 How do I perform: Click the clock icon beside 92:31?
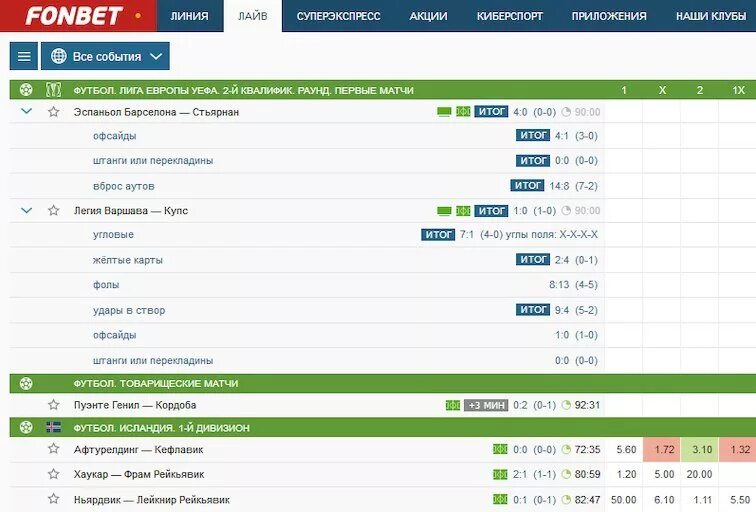pos(567,405)
